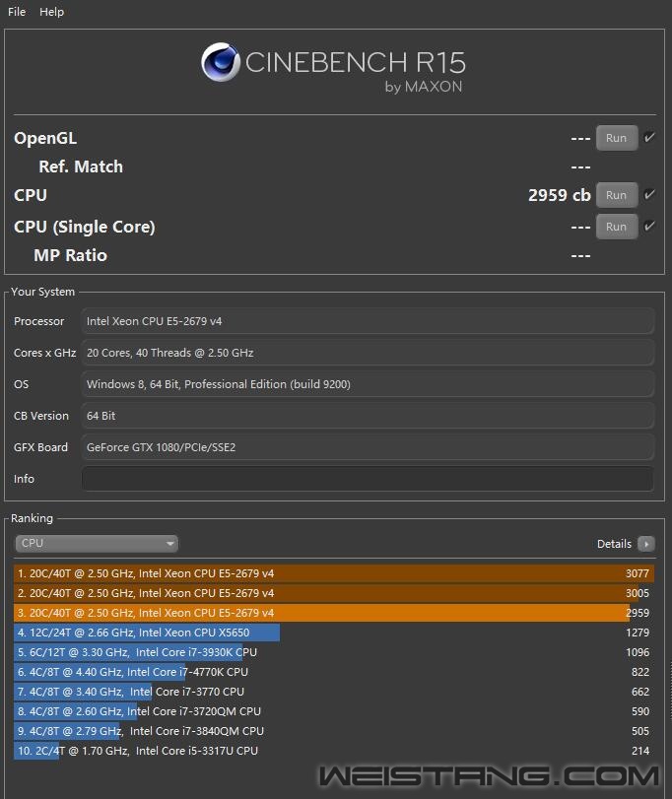Click the Info text field
Screen dimensions: 672x799
click(368, 479)
